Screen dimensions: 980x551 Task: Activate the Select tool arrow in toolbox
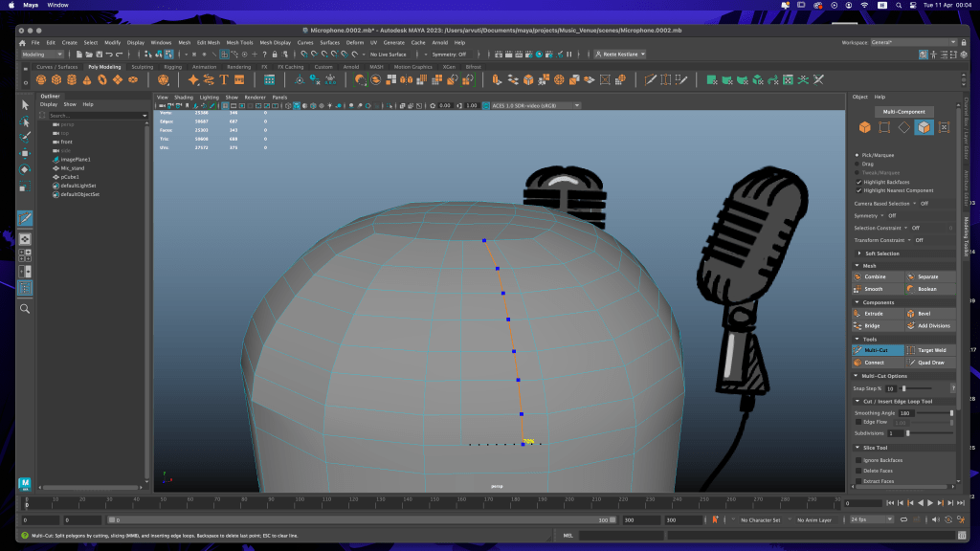click(x=25, y=104)
